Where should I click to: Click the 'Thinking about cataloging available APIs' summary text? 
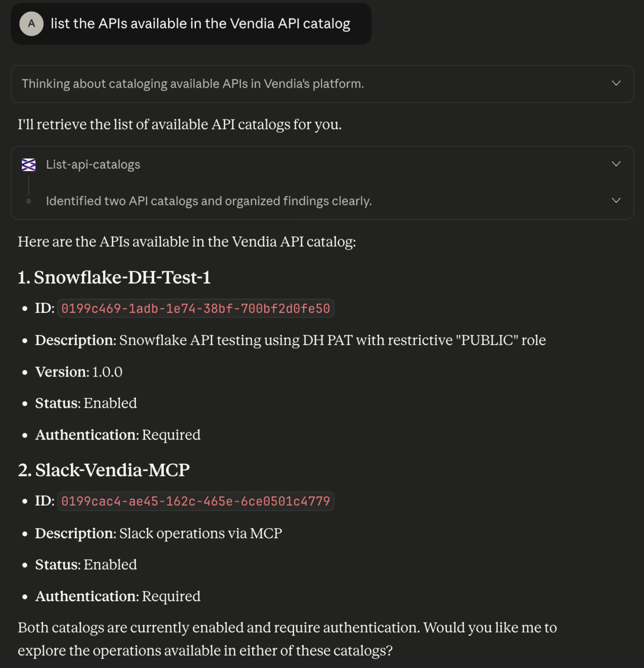click(193, 84)
